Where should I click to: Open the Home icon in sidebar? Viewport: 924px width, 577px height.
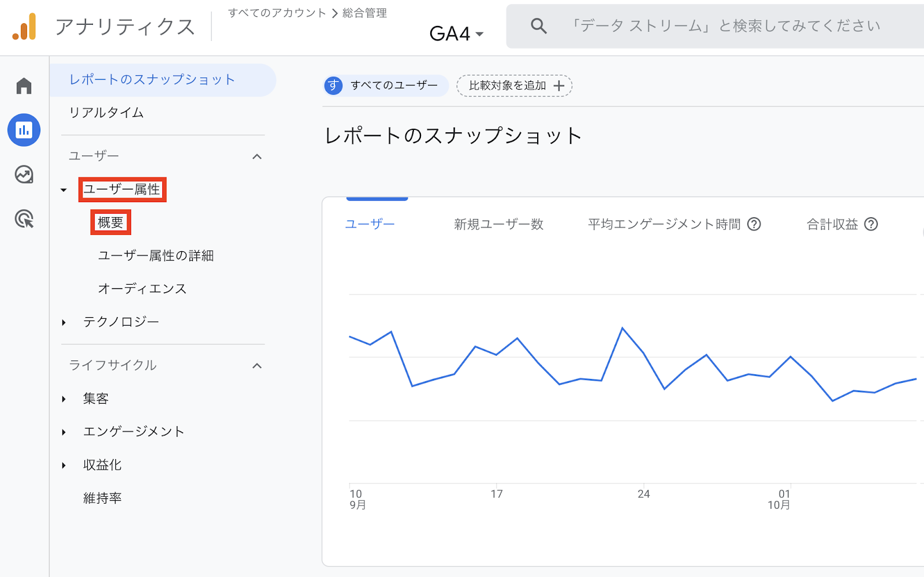(24, 86)
